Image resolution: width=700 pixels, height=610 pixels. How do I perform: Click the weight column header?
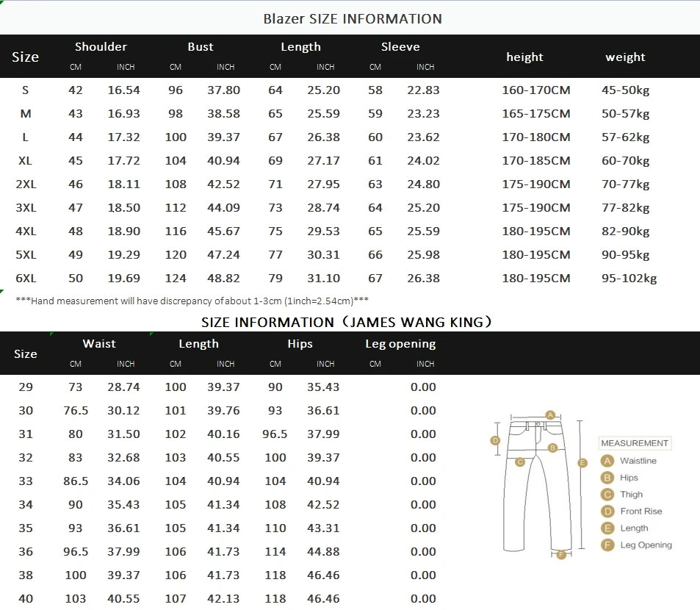tap(625, 57)
